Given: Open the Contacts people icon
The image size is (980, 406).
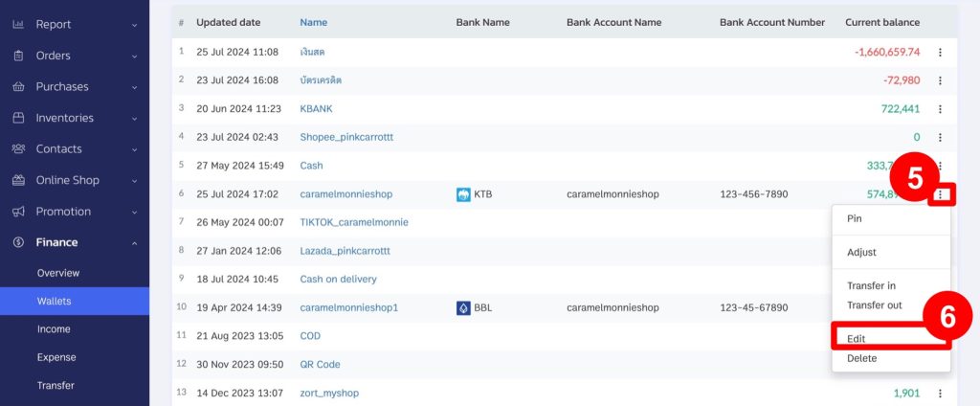Looking at the screenshot, I should click(x=18, y=148).
